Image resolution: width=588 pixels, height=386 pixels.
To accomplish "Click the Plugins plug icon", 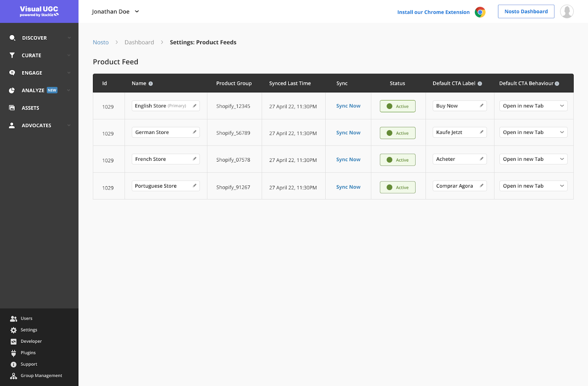I will coord(14,353).
